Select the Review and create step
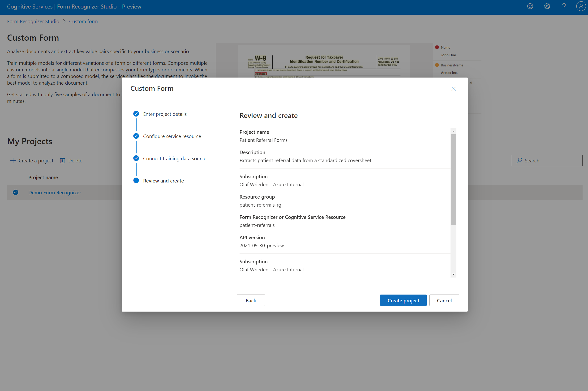The height and width of the screenshot is (391, 588). 163,181
